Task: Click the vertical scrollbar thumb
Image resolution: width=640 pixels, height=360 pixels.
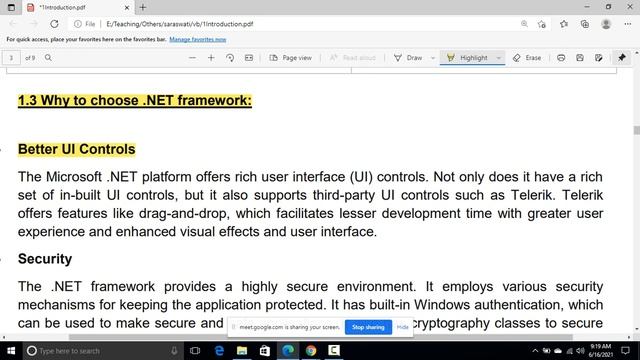Action: [x=636, y=130]
